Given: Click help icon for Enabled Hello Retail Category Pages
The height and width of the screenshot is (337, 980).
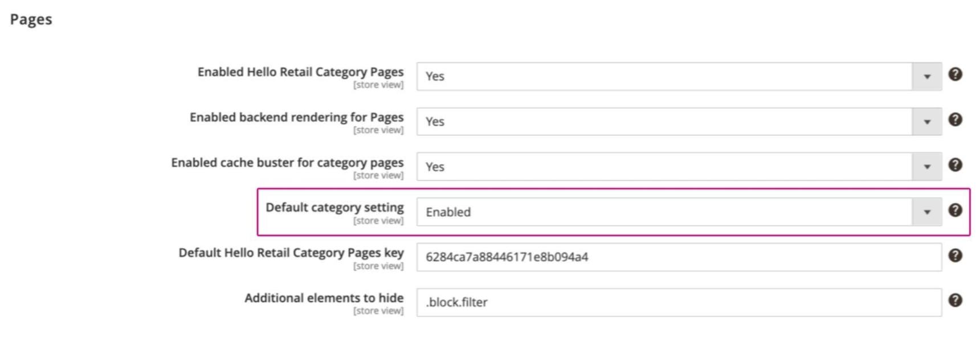Looking at the screenshot, I should 955,74.
